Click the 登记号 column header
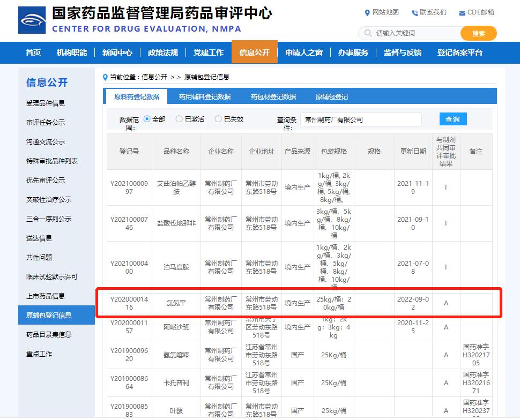This screenshot has width=520, height=420. coord(129,152)
